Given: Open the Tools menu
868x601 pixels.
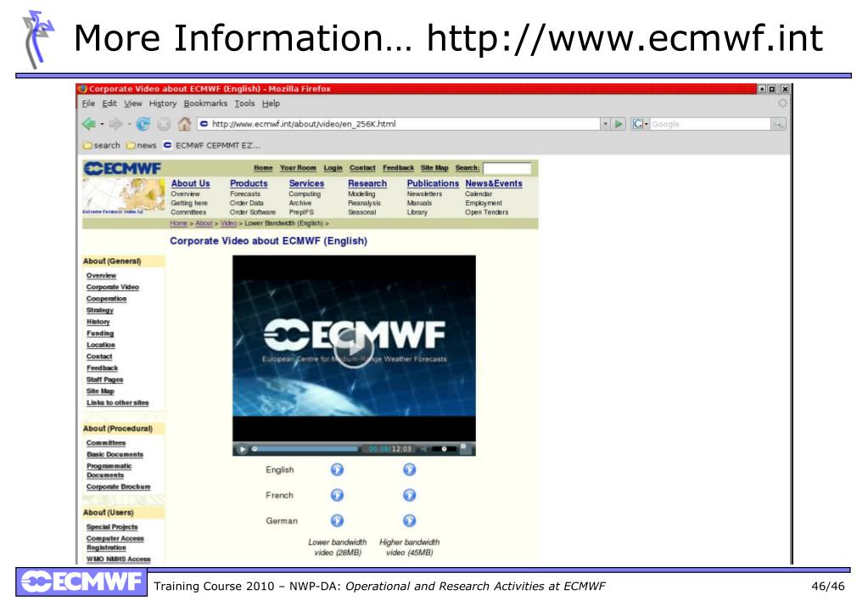Looking at the screenshot, I should click(244, 104).
